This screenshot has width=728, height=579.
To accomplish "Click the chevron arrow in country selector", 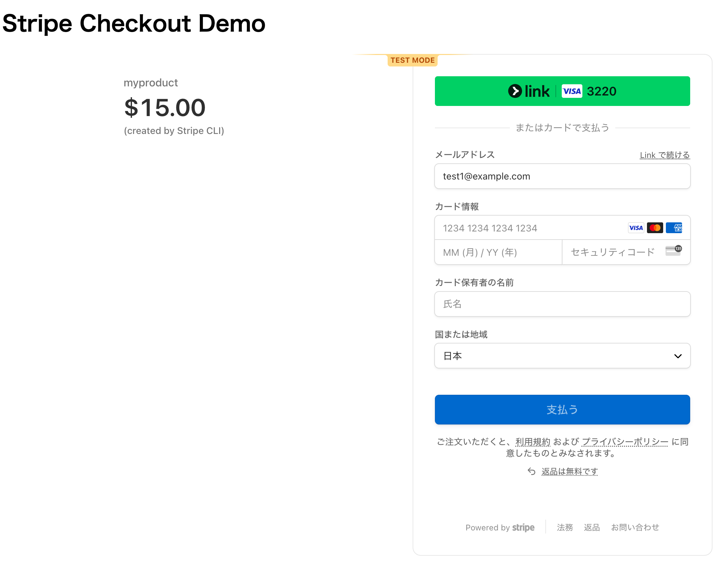I will click(678, 356).
